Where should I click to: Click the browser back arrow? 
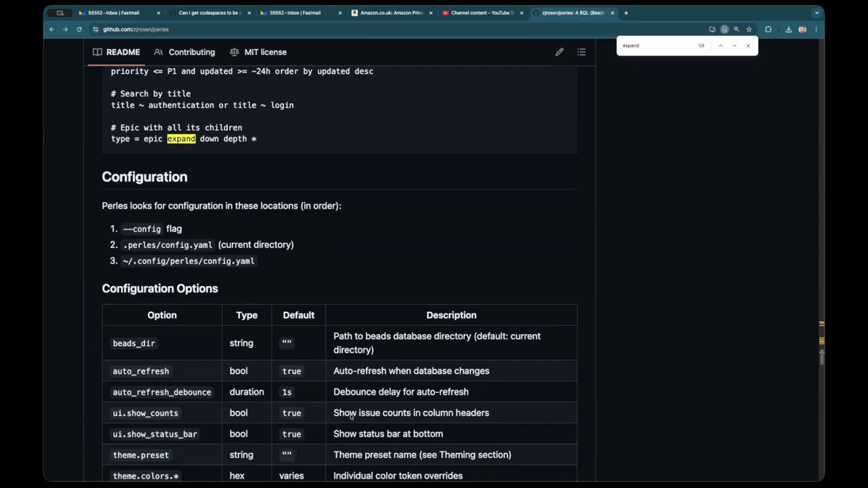click(x=52, y=29)
